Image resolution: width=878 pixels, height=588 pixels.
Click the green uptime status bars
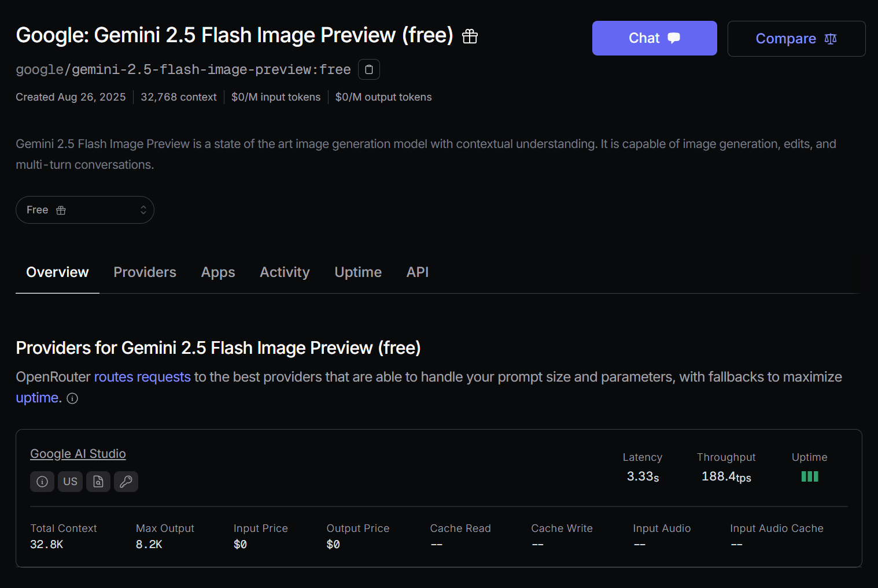click(x=809, y=476)
